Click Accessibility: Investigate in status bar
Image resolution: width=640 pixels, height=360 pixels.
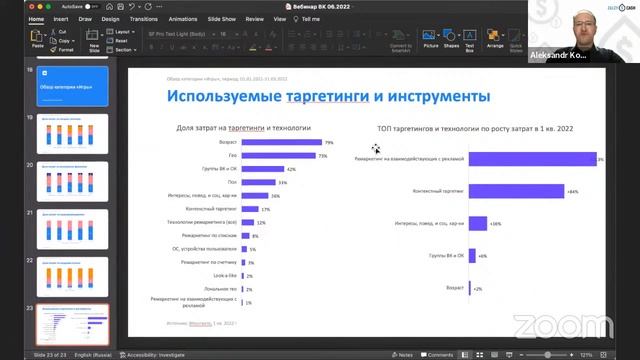pos(152,355)
